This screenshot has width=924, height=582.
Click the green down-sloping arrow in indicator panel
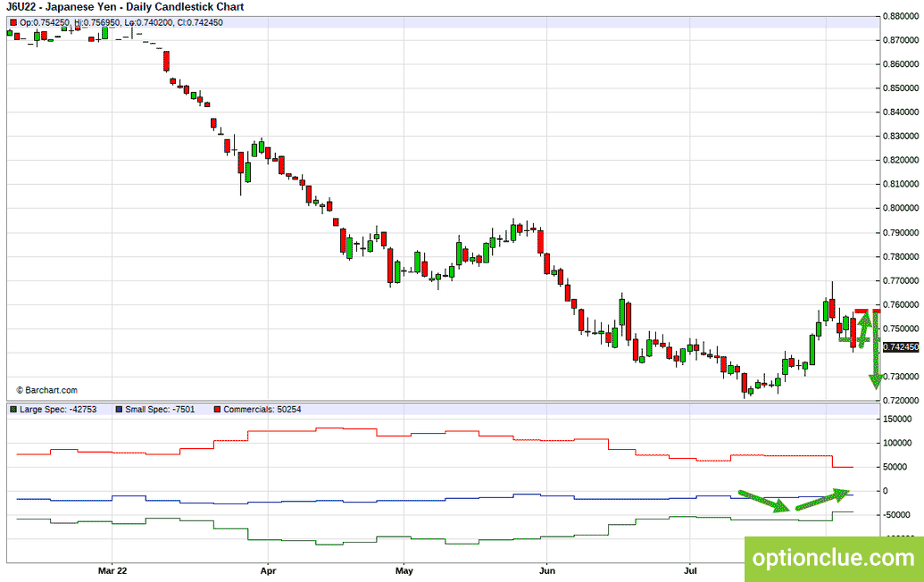(763, 502)
